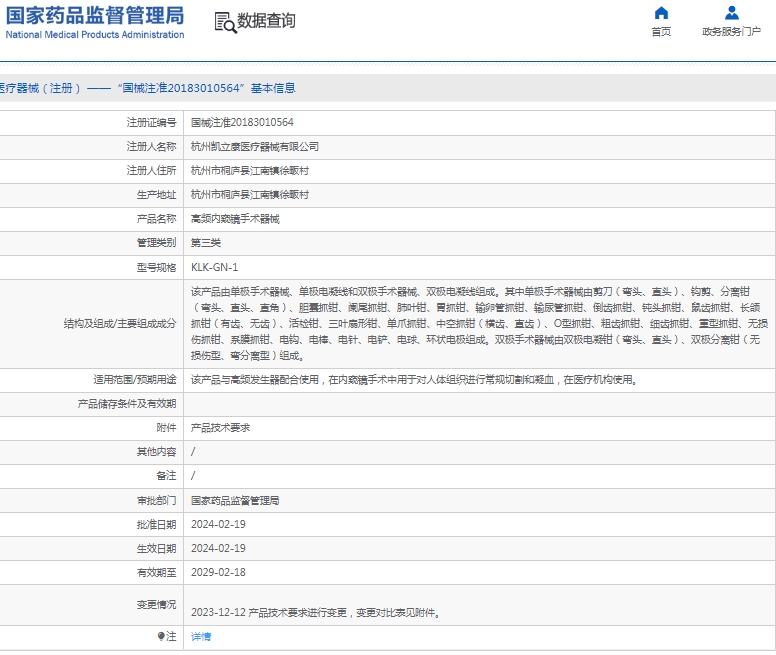Click the intended use description text
This screenshot has width=776, height=655.
(414, 379)
